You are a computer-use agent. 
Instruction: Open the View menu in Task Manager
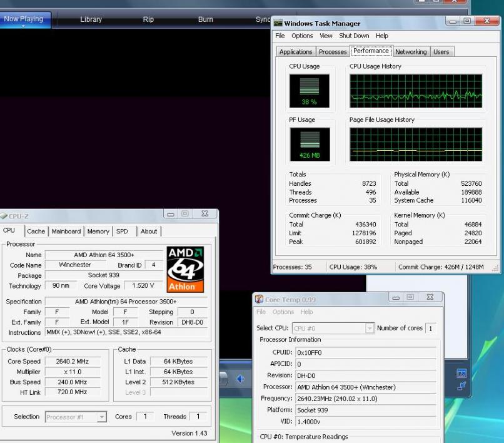[326, 36]
